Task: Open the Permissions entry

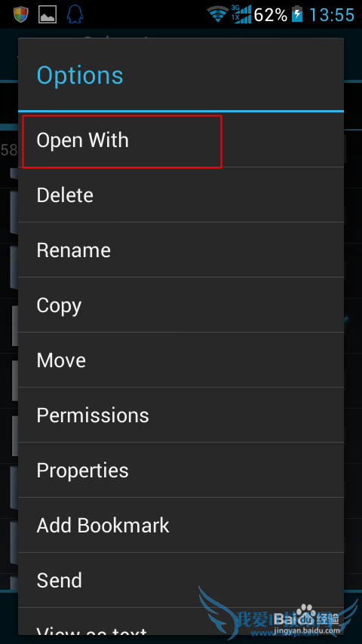Action: coord(181,415)
